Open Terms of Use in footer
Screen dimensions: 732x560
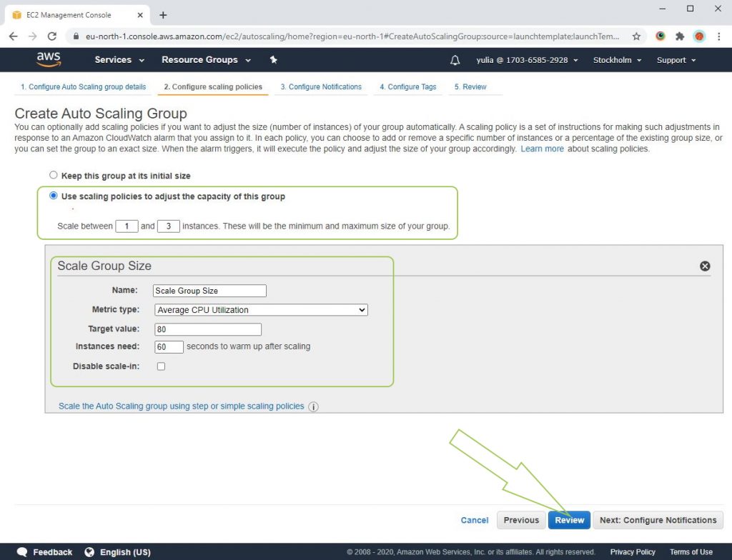pyautogui.click(x=691, y=552)
